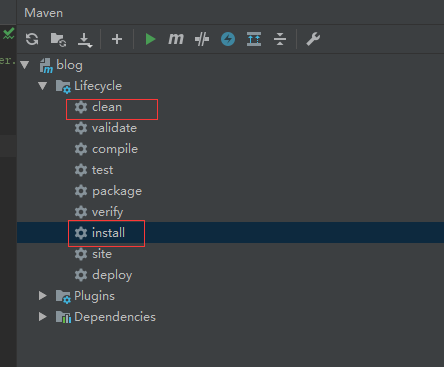Toggle Offline Mode icon in Maven toolbar

pyautogui.click(x=202, y=39)
